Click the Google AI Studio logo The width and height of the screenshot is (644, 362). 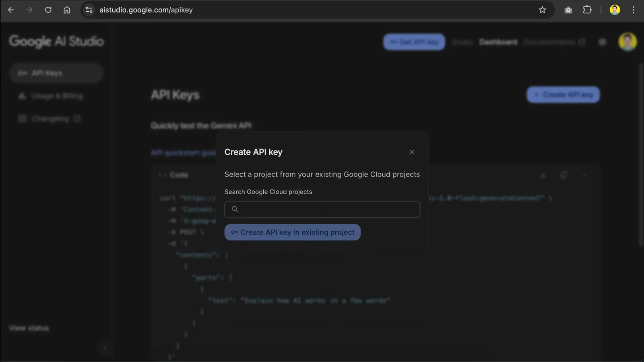[56, 41]
